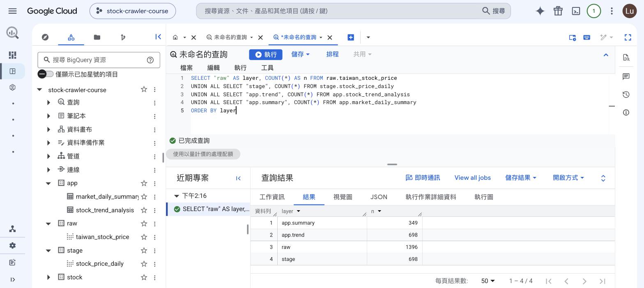Open Gemini AI assistant sparkle icon
The height and width of the screenshot is (288, 644).
tap(540, 11)
